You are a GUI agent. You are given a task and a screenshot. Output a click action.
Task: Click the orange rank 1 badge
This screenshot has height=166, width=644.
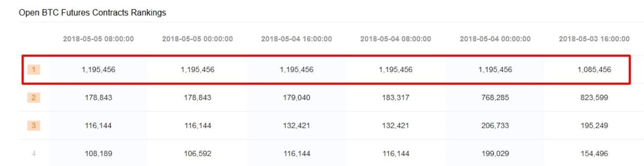click(x=34, y=69)
